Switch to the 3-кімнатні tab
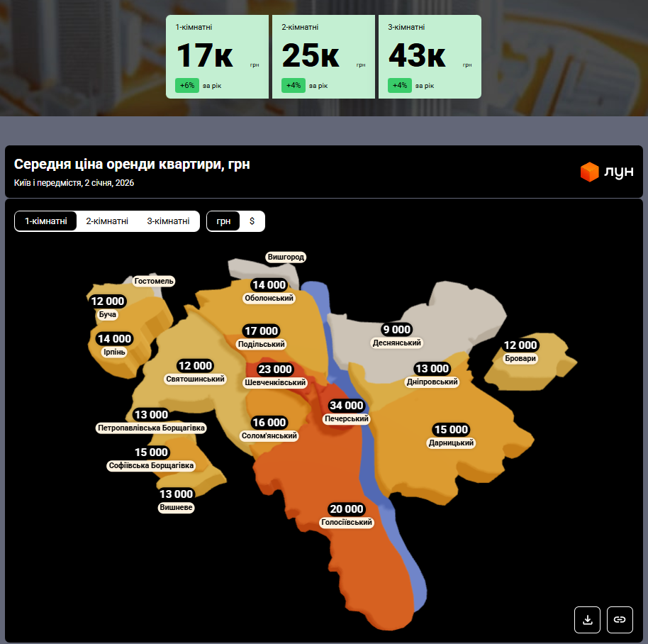Screen dimensions: 648x644 click(168, 221)
